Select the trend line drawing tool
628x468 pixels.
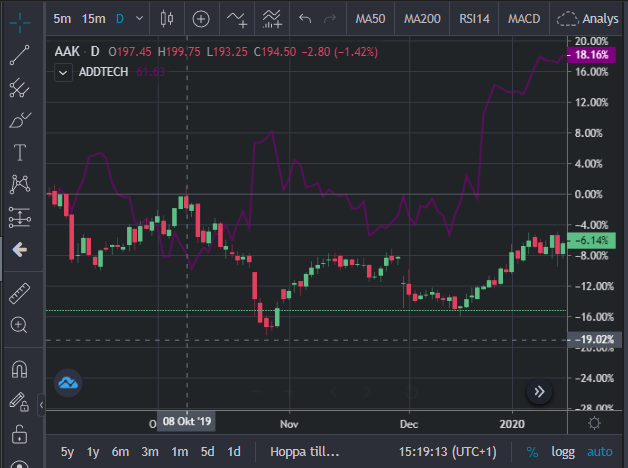[x=19, y=55]
